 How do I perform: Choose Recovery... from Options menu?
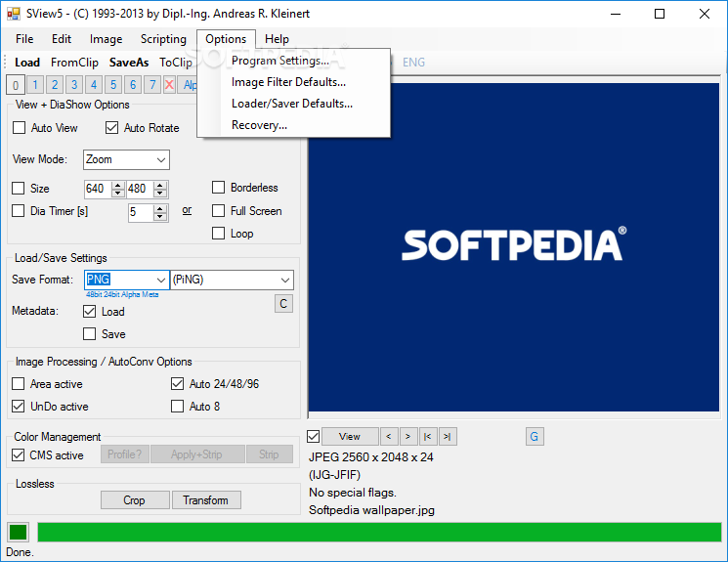tap(293, 125)
